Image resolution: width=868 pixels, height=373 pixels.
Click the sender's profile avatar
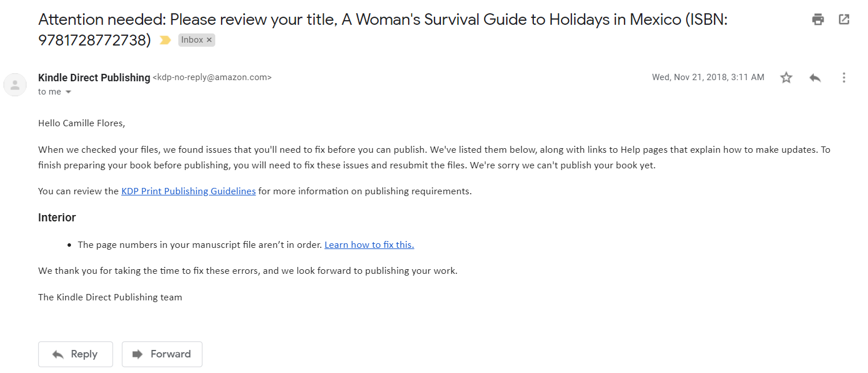15,85
